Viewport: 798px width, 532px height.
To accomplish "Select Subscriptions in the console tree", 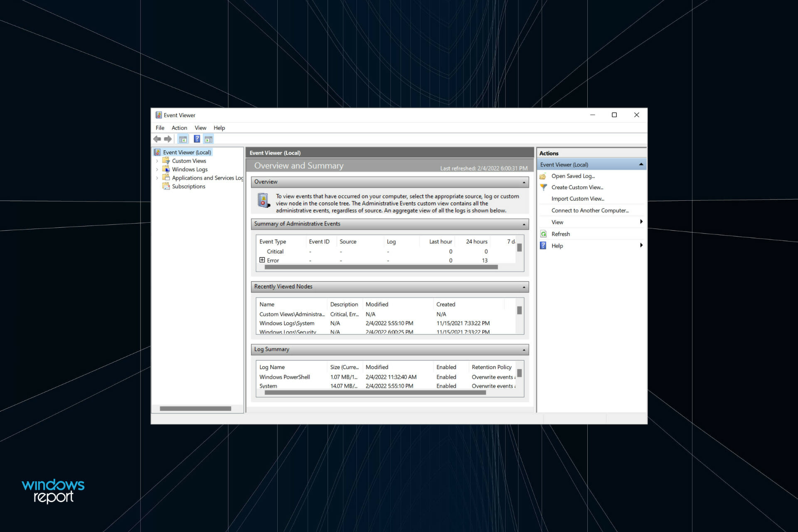I will tap(188, 187).
